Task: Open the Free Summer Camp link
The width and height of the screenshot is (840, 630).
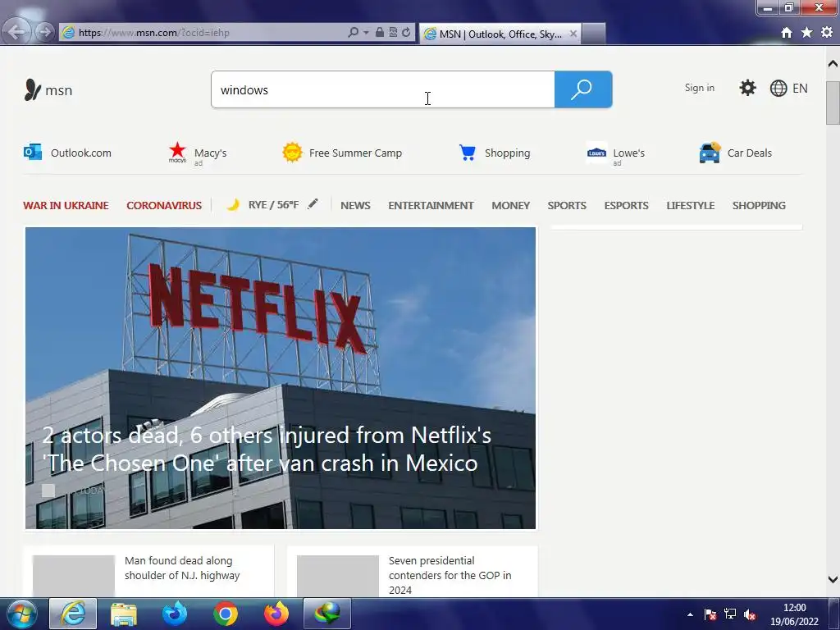Action: (342, 153)
